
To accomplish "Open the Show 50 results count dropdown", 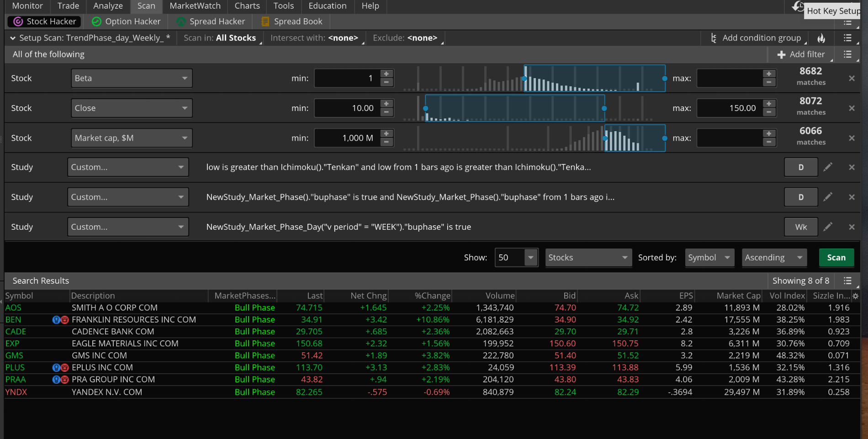I will point(530,258).
